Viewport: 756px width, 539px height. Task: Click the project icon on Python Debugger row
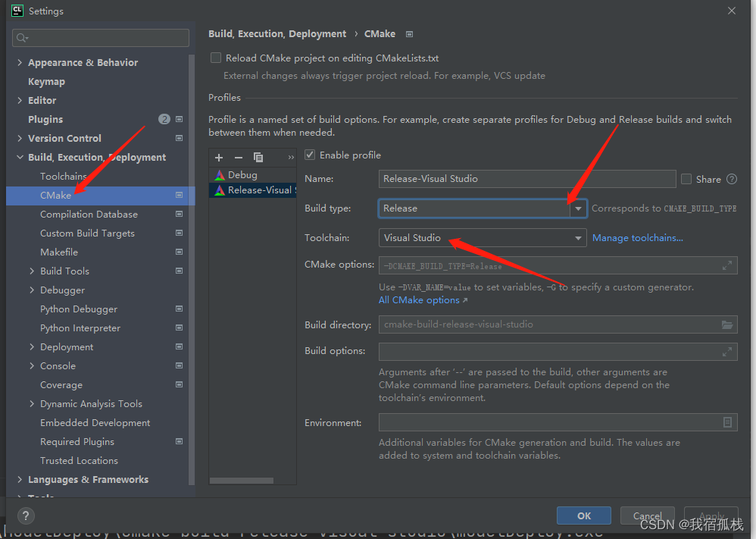tap(179, 309)
